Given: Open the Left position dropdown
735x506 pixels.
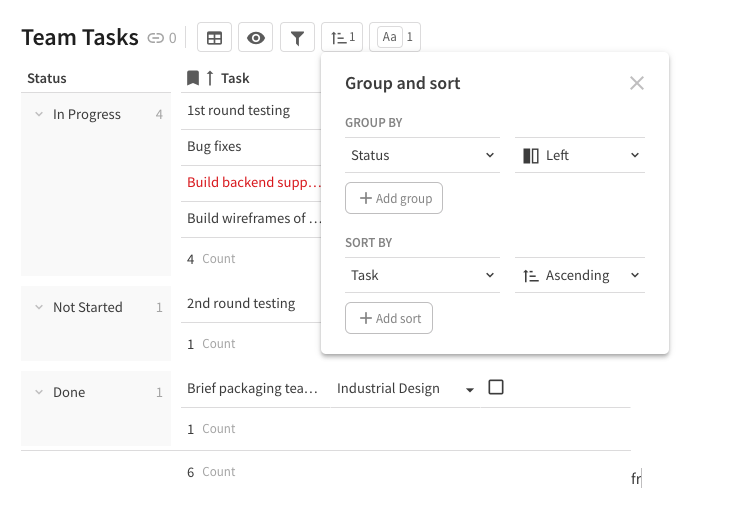Looking at the screenshot, I should [580, 155].
